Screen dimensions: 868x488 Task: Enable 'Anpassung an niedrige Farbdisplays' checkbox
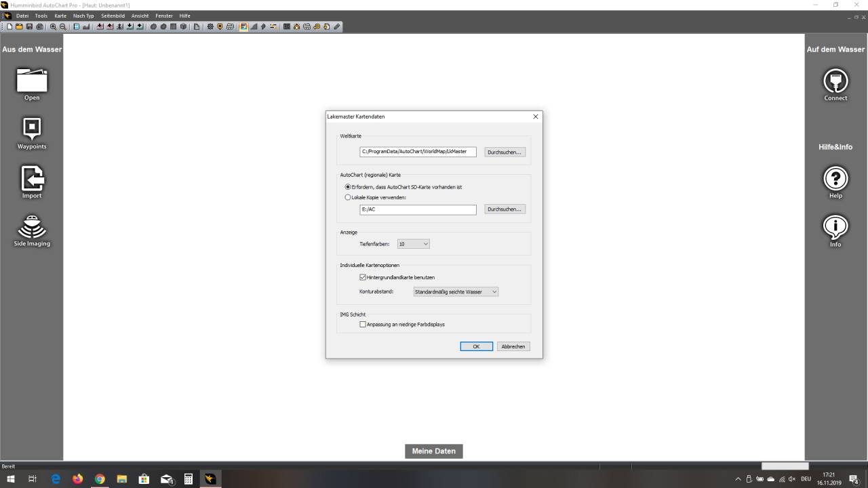363,325
